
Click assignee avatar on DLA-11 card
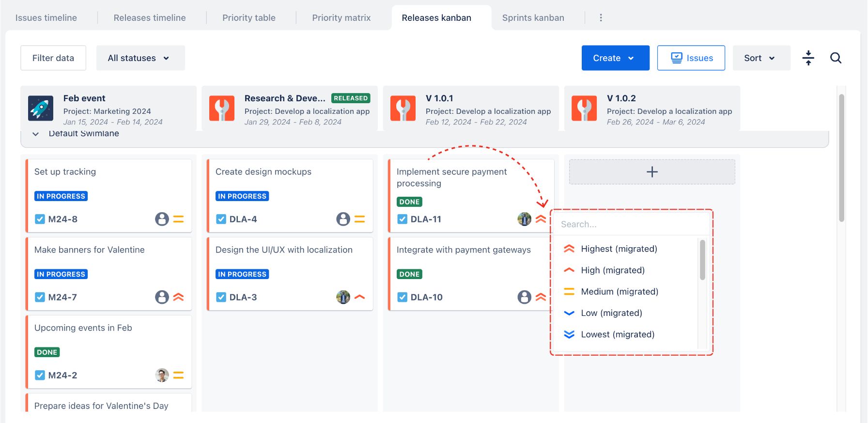click(x=524, y=219)
